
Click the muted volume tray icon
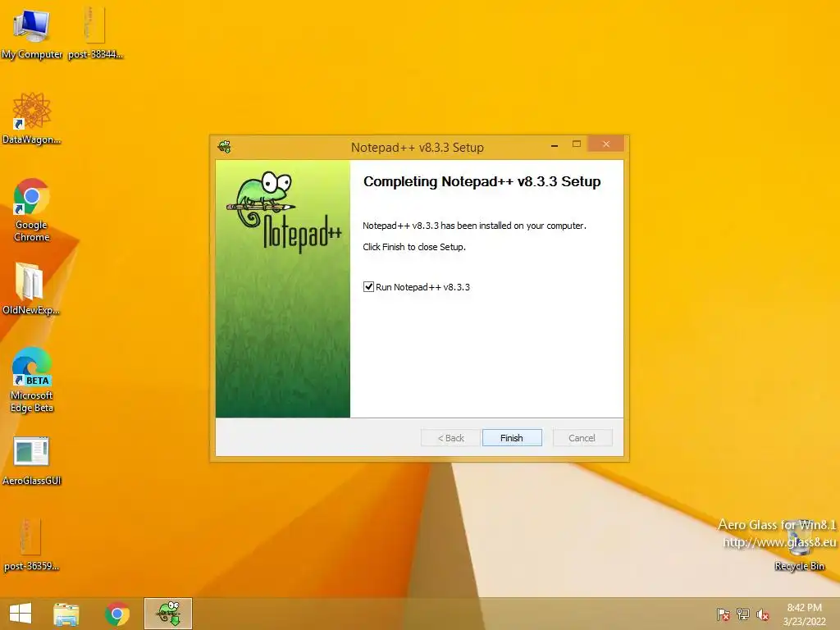(763, 614)
